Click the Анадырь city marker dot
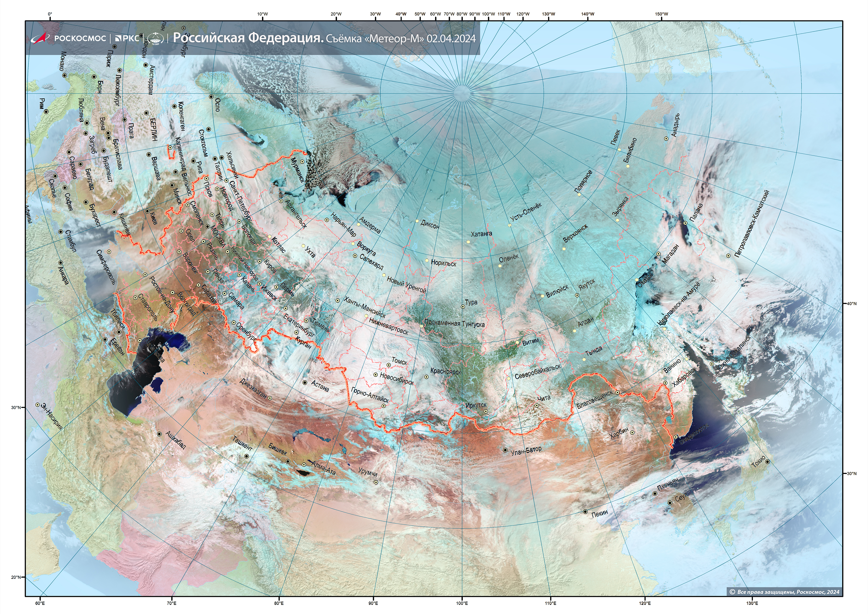This screenshot has width=868, height=614. tap(666, 139)
